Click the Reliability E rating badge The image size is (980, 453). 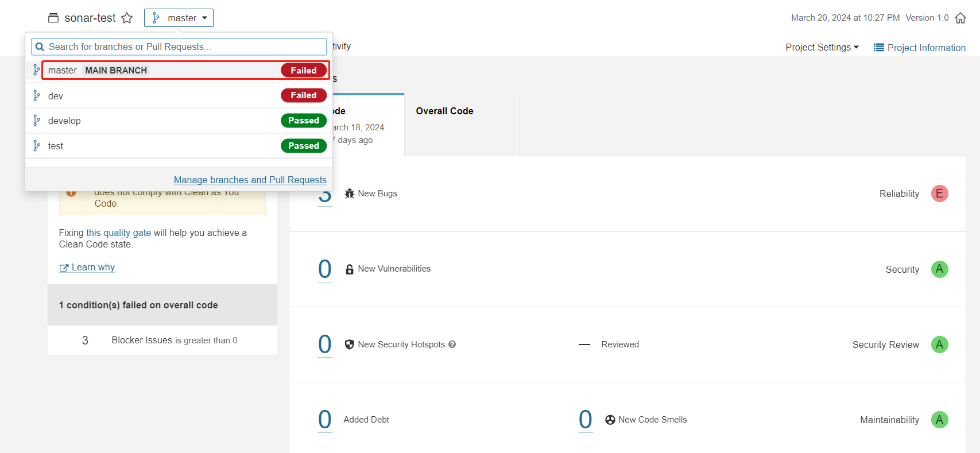click(x=939, y=193)
